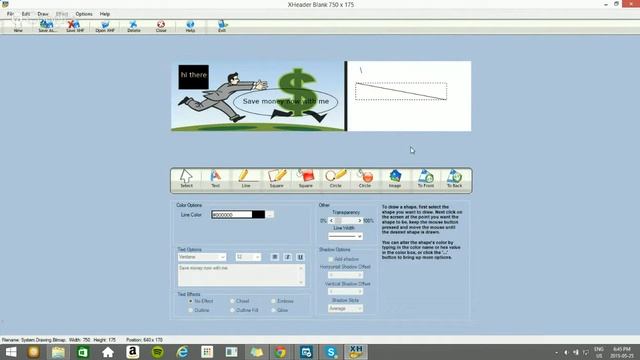This screenshot has width=640, height=360.
Task: Click the text content box
Action: (241, 275)
